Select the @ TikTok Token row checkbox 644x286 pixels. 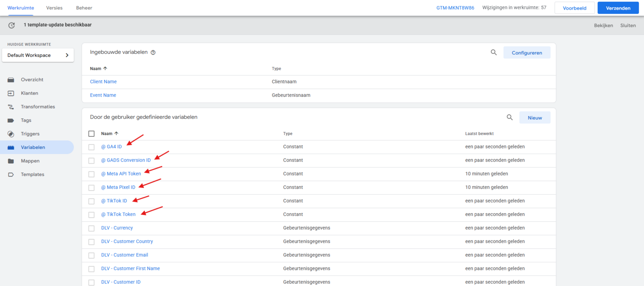pyautogui.click(x=91, y=215)
